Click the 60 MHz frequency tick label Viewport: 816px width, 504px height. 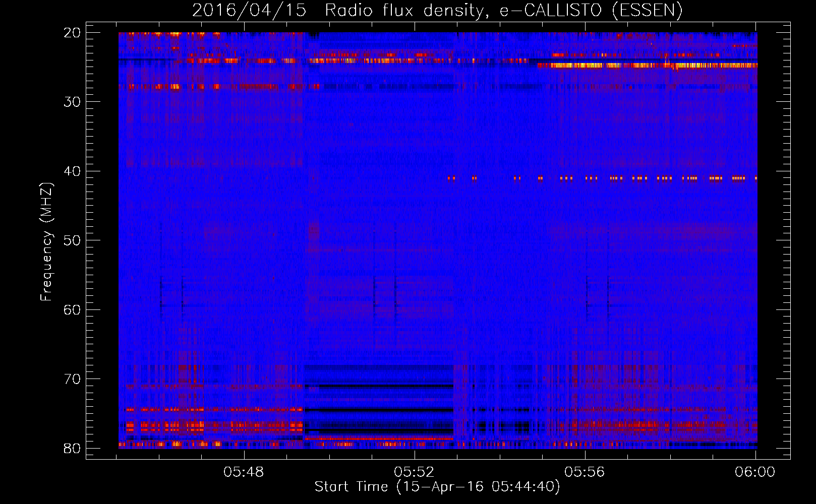(x=73, y=309)
